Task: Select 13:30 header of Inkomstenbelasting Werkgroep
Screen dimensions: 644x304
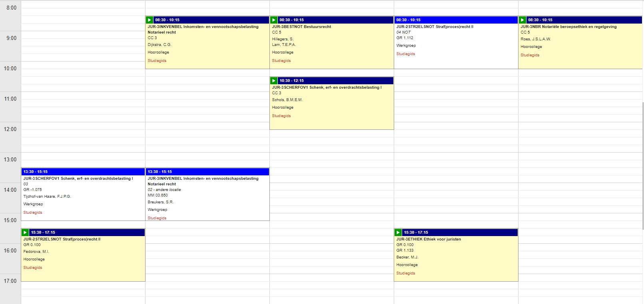Action: (207, 172)
